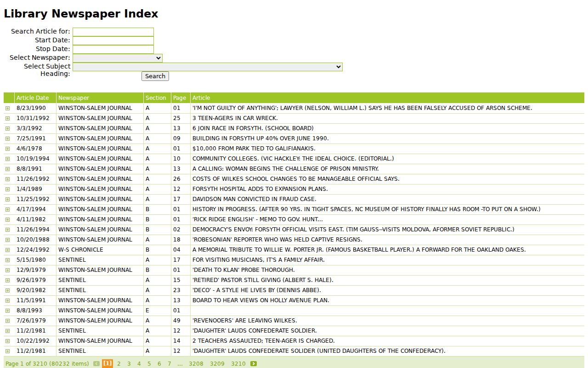This screenshot has width=588, height=368.
Task: Click the Start Date input field
Action: click(113, 40)
